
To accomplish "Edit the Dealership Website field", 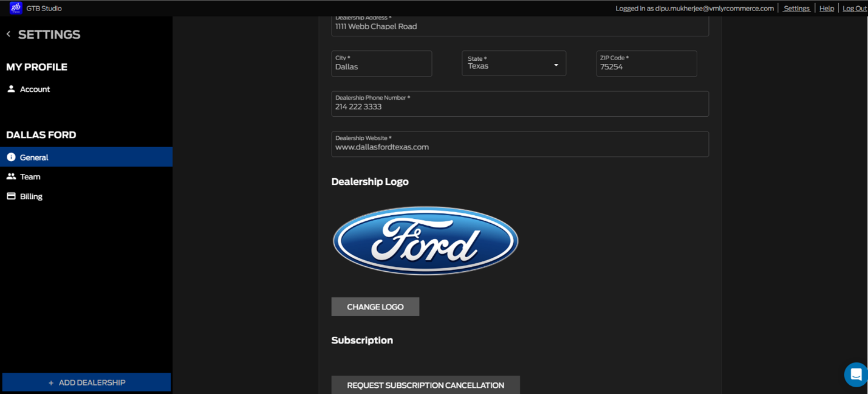I will point(520,144).
